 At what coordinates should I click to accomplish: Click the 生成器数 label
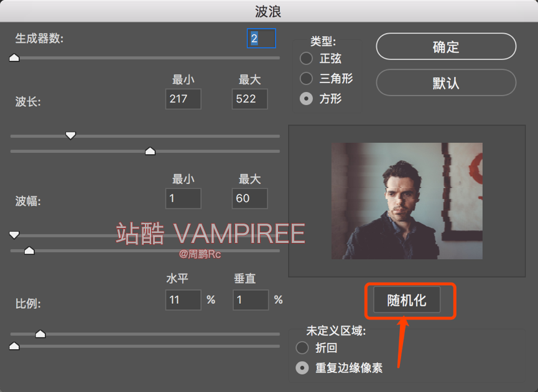pos(39,39)
